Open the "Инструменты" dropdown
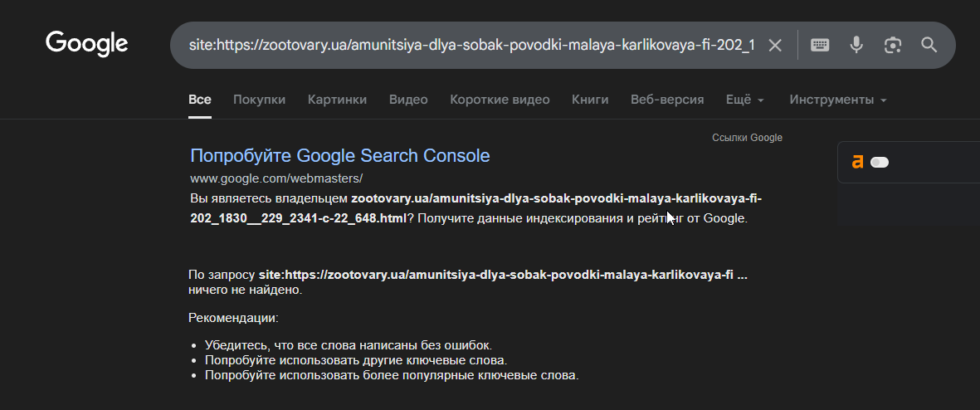 click(838, 100)
